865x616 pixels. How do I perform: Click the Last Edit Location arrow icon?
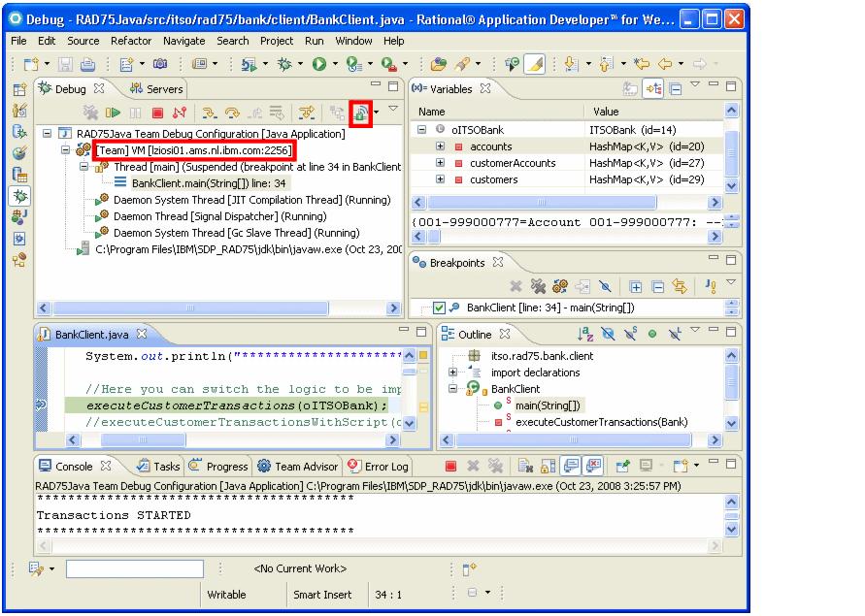click(x=642, y=64)
